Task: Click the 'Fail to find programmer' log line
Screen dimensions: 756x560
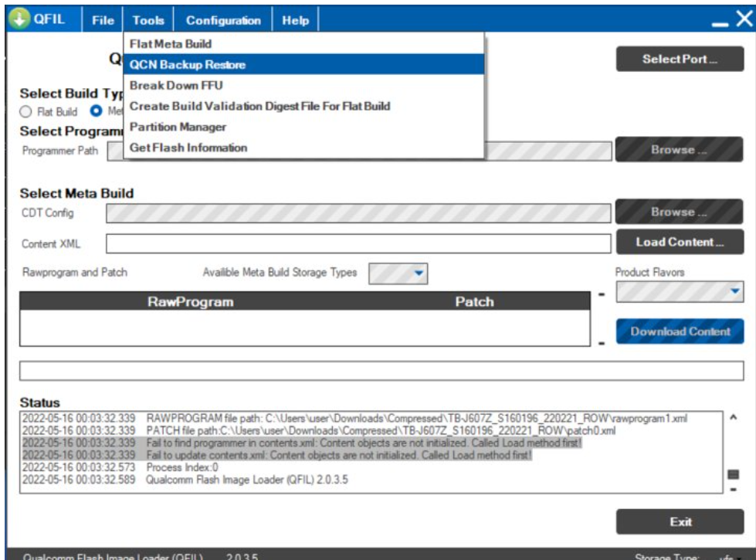Action: [302, 443]
